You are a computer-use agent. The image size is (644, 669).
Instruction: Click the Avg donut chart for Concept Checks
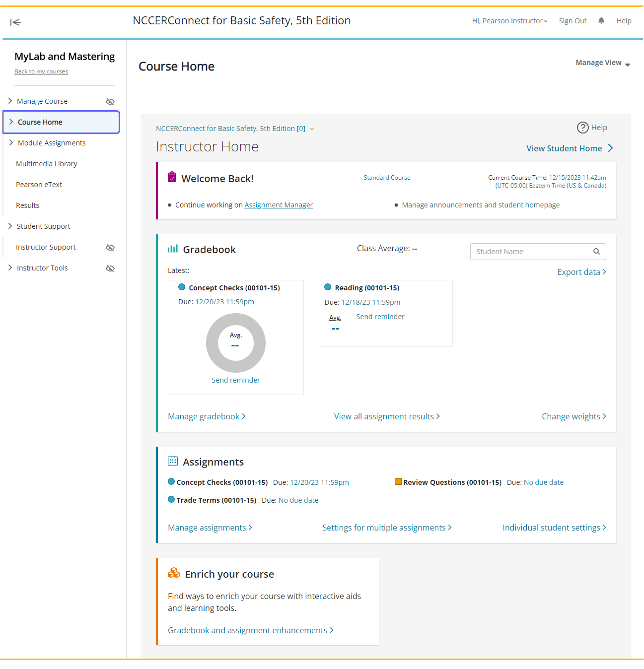click(236, 343)
